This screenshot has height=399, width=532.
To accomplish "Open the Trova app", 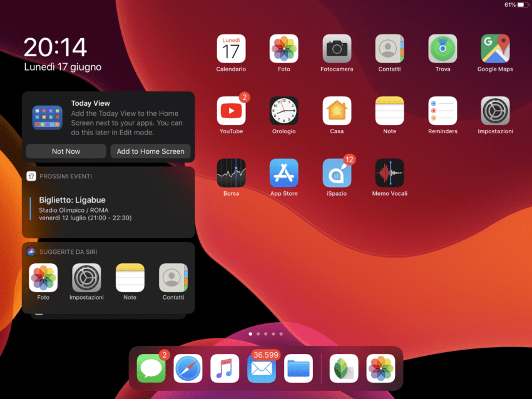I will tap(442, 49).
